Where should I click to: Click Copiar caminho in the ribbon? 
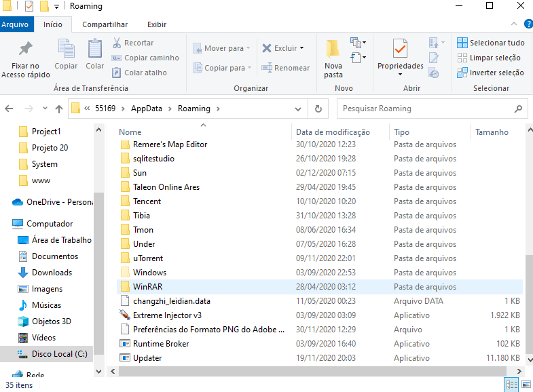pos(145,58)
